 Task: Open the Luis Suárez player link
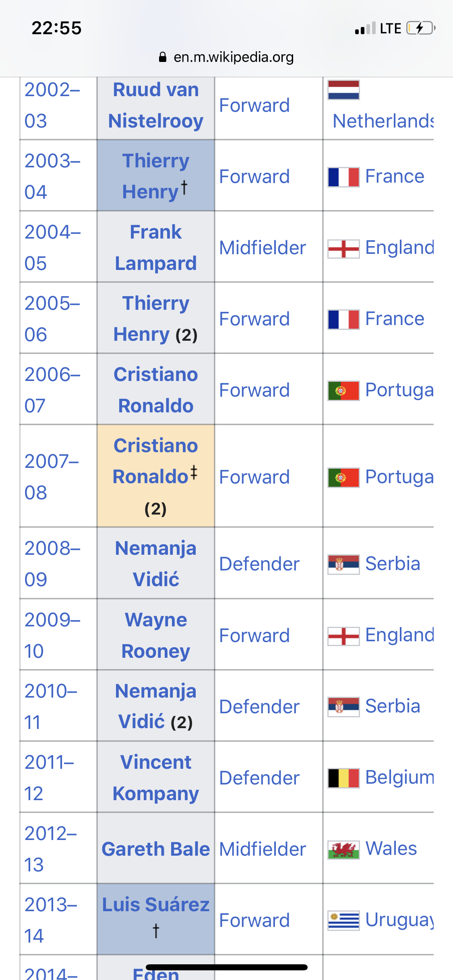point(155,905)
